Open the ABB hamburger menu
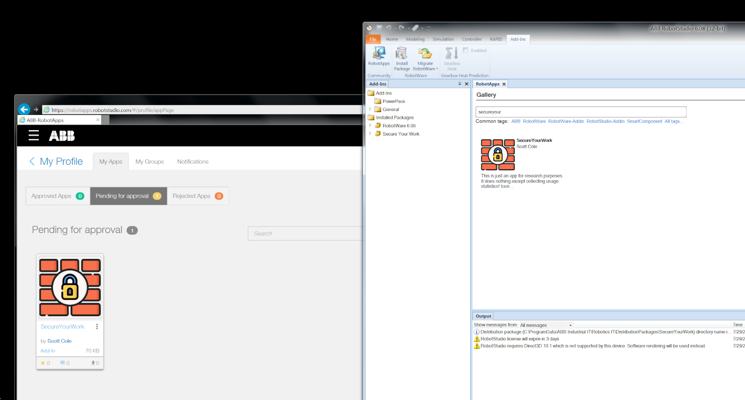745x400 pixels. tap(33, 135)
